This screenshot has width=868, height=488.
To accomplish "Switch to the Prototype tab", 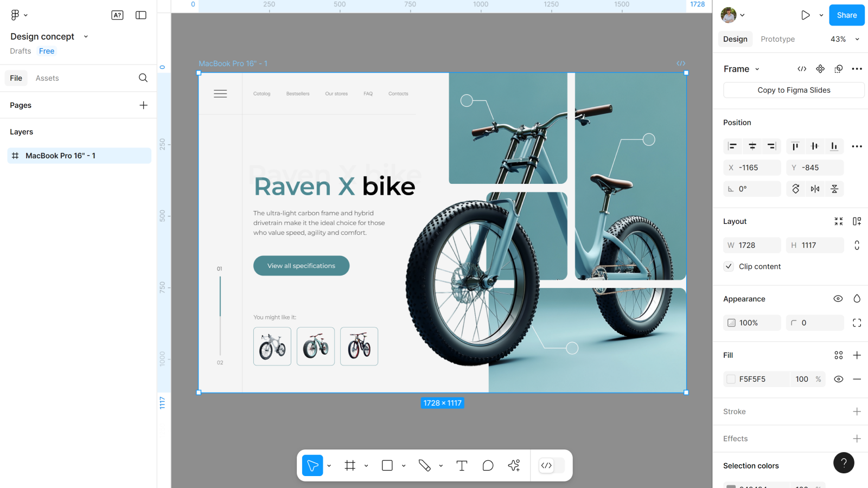I will point(777,39).
